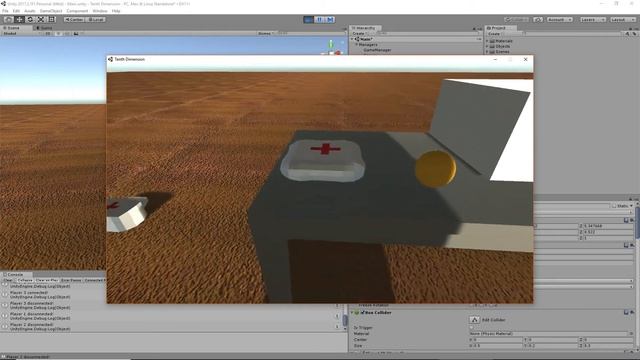Select the Move tool in the toolbar
Screen dimensions: 640x360
(19, 19)
